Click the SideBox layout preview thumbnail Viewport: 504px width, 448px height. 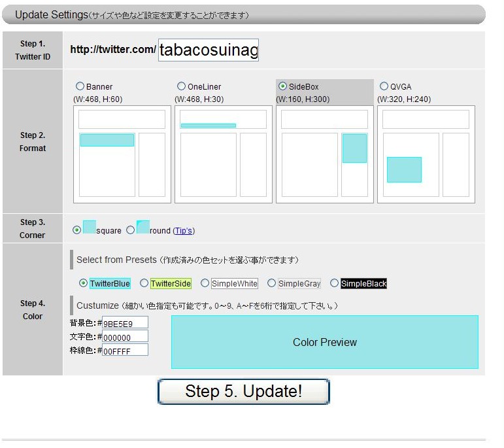(325, 154)
